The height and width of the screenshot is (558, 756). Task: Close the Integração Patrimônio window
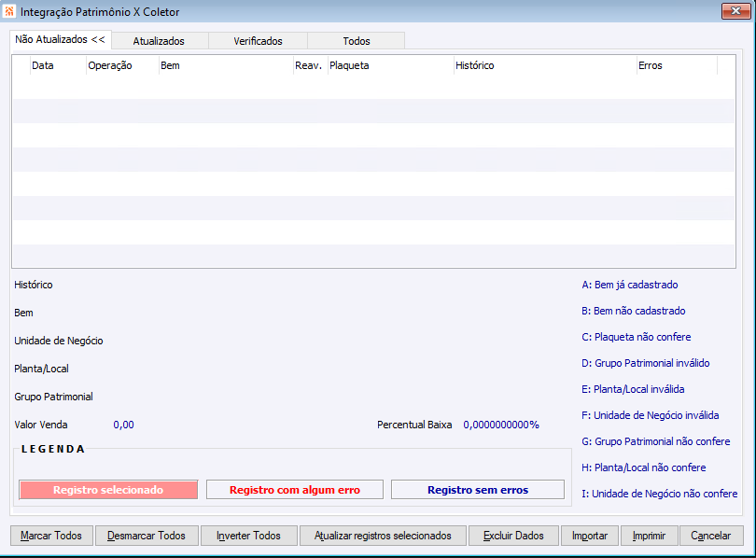[735, 11]
